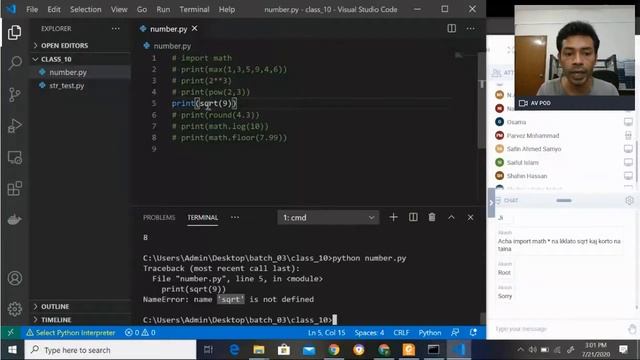Select the number.py editor tab

pyautogui.click(x=168, y=29)
